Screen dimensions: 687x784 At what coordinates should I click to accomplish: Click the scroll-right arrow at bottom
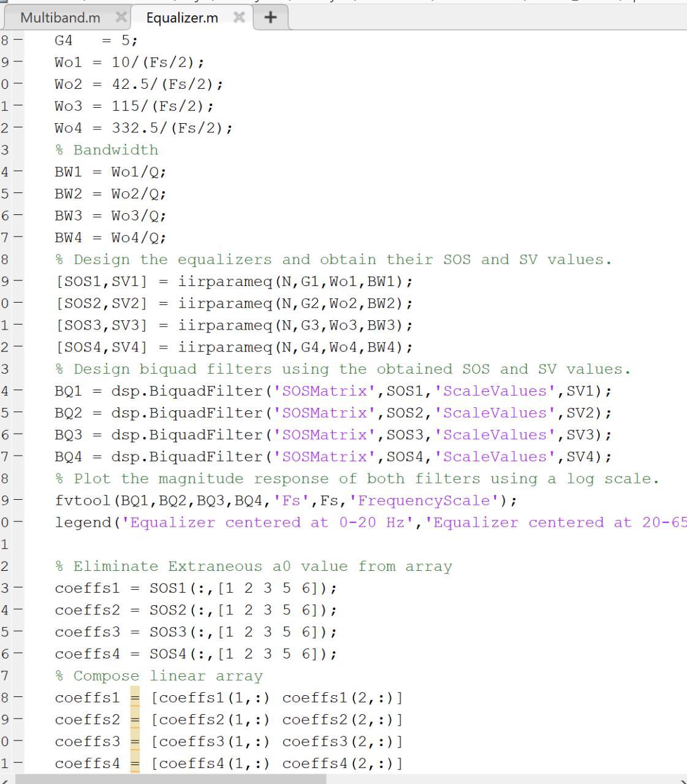(x=681, y=779)
